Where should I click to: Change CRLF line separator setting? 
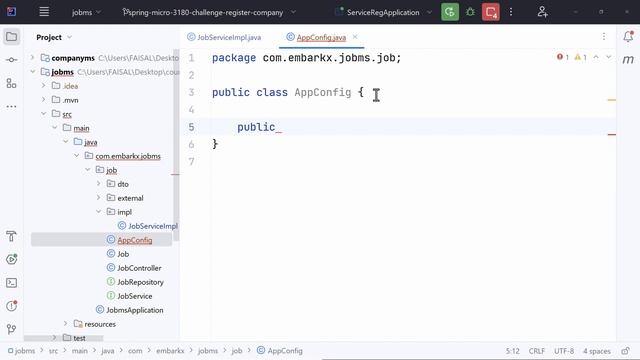click(537, 351)
